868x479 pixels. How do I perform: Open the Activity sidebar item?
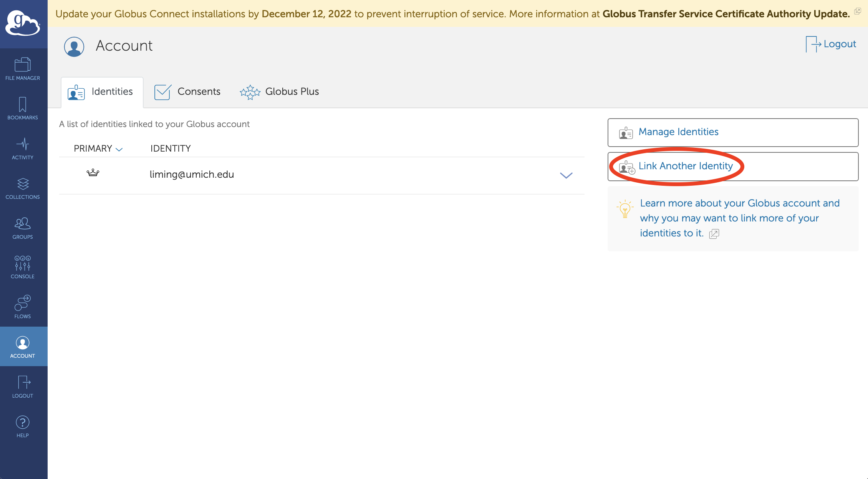[23, 149]
